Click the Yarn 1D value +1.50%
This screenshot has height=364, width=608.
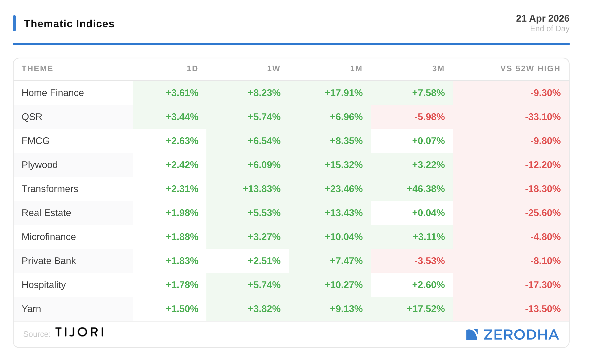pyautogui.click(x=182, y=309)
